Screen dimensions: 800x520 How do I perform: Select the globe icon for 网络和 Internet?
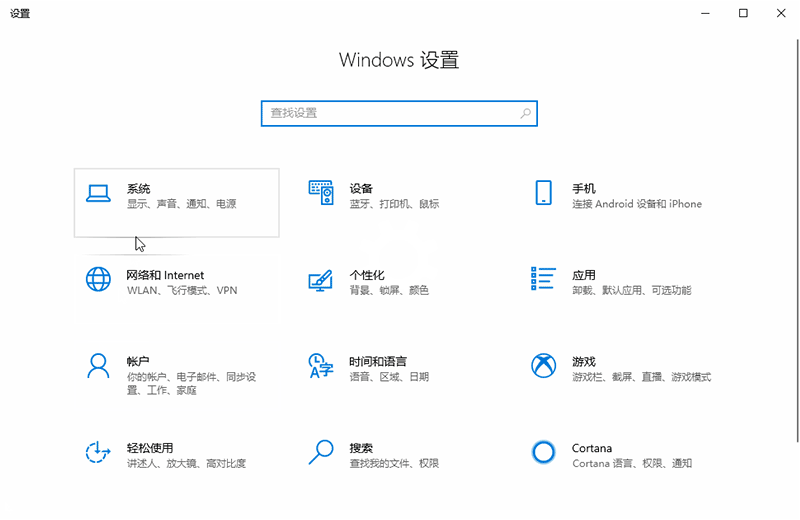coord(97,280)
